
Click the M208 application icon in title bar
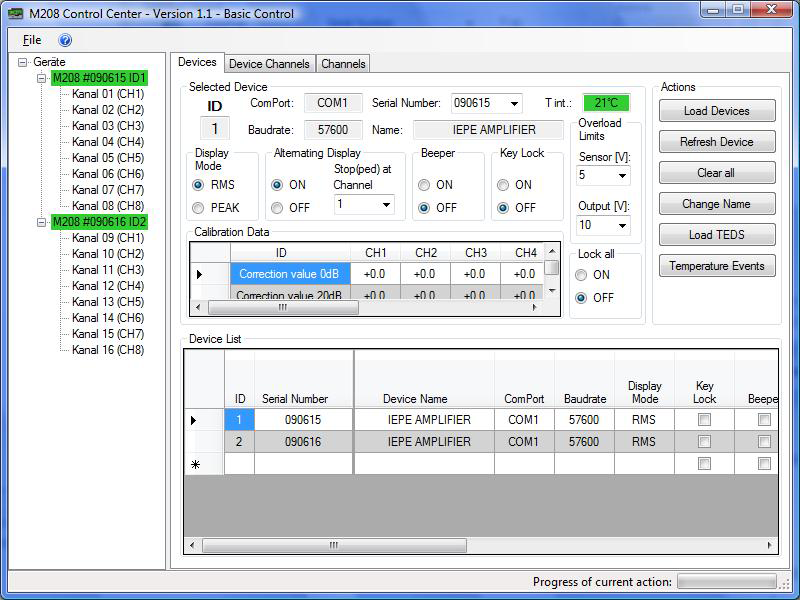coord(16,13)
